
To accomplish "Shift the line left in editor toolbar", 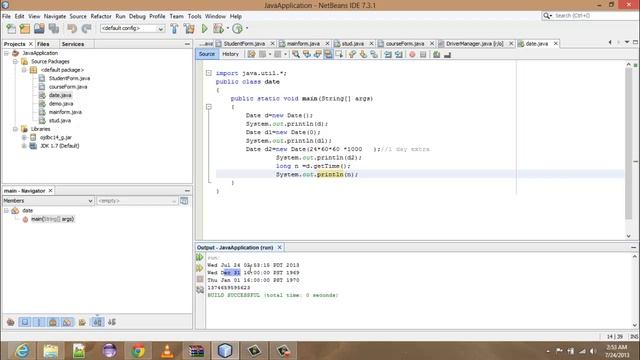I will tap(388, 54).
